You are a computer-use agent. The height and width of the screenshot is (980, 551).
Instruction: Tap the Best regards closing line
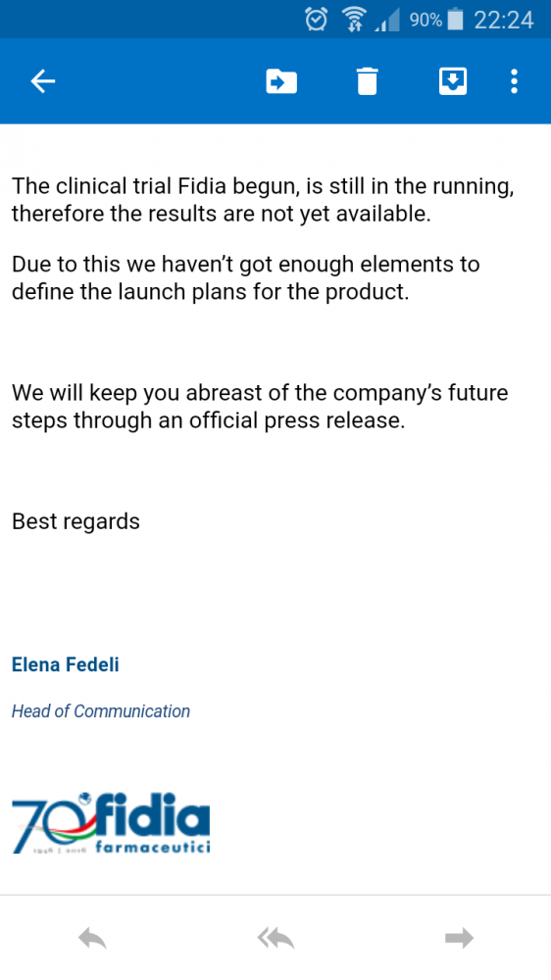[75, 521]
